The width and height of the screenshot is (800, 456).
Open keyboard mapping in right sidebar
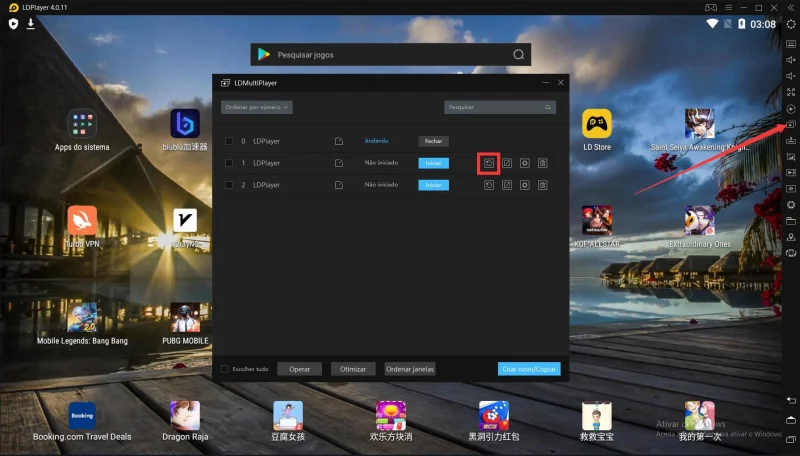[791, 44]
